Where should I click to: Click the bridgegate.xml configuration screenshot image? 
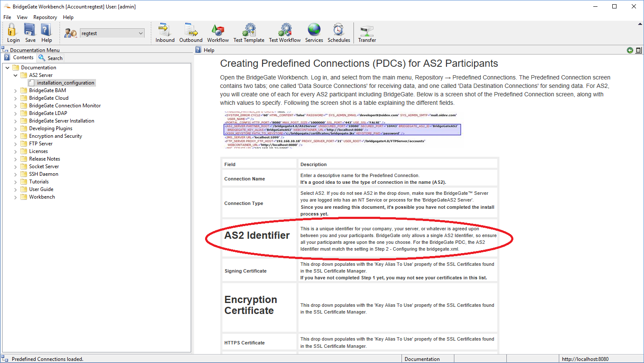point(342,130)
